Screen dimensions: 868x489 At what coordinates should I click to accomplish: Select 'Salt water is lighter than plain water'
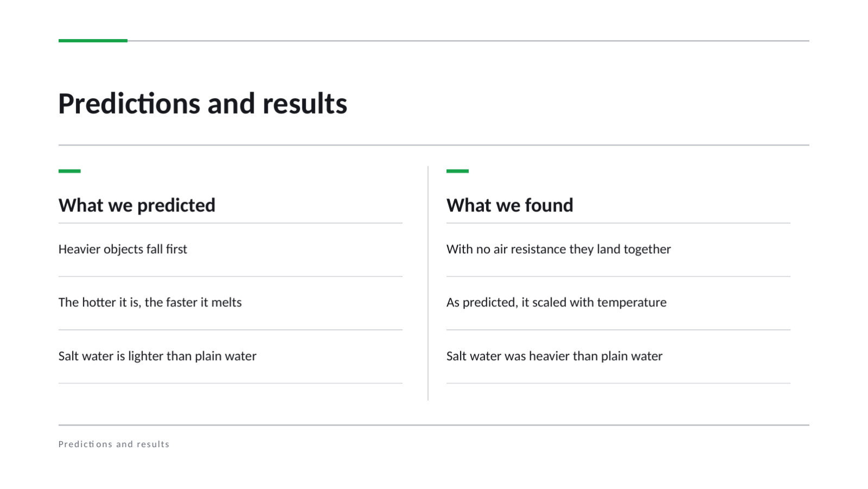[x=158, y=356]
